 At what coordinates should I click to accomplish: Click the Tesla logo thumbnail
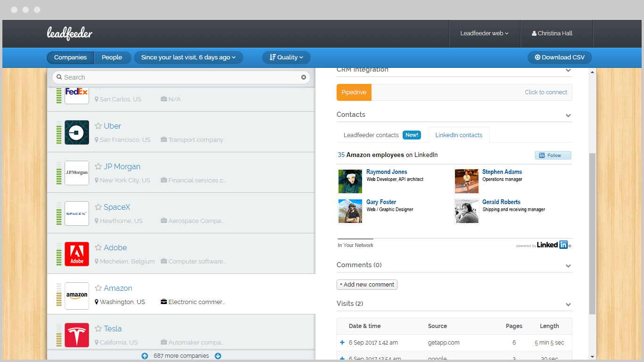[x=77, y=335]
